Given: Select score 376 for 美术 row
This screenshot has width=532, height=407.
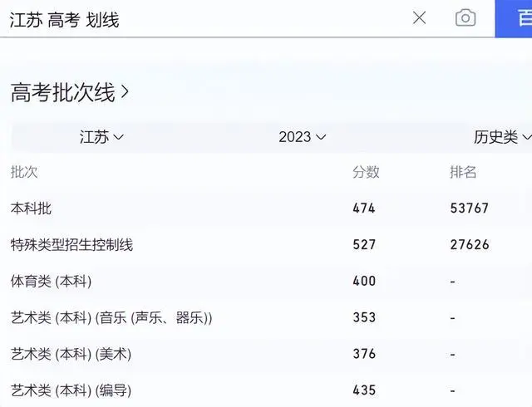Looking at the screenshot, I should coord(364,354).
